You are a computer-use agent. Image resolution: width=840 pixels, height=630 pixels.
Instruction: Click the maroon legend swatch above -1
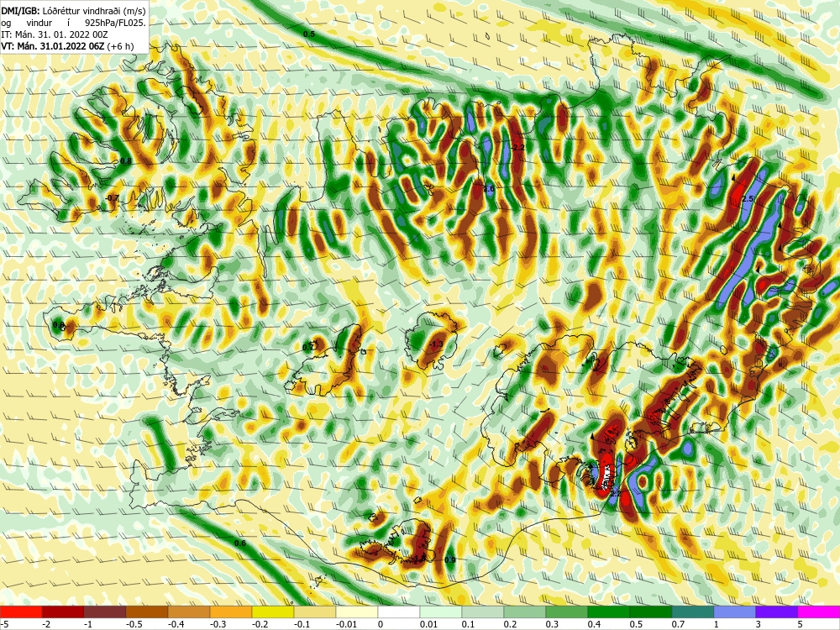click(x=105, y=612)
